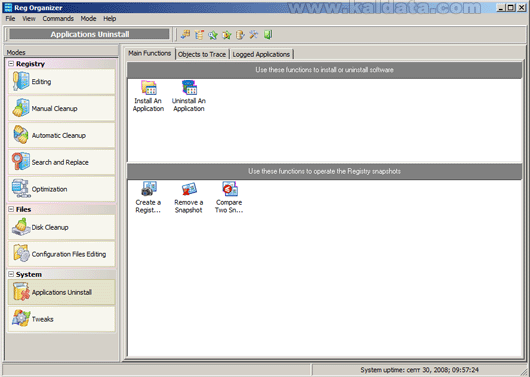Click the System uptime status bar text
The width and height of the screenshot is (530, 377).
pos(419,370)
